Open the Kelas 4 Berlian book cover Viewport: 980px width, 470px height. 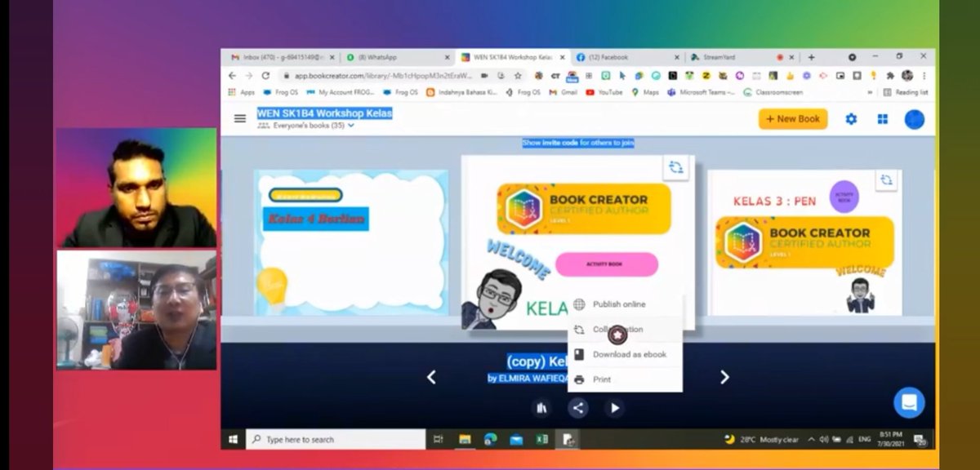351,242
